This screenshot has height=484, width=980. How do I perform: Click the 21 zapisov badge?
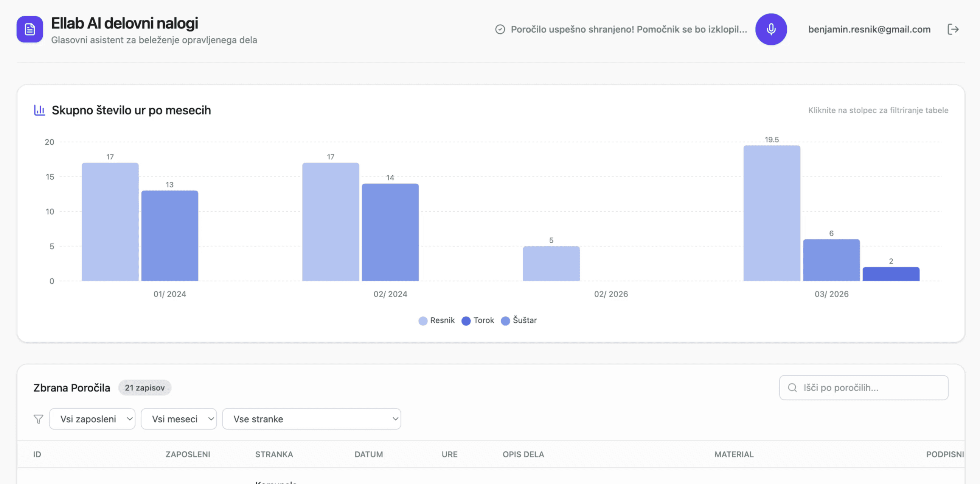[x=144, y=388]
